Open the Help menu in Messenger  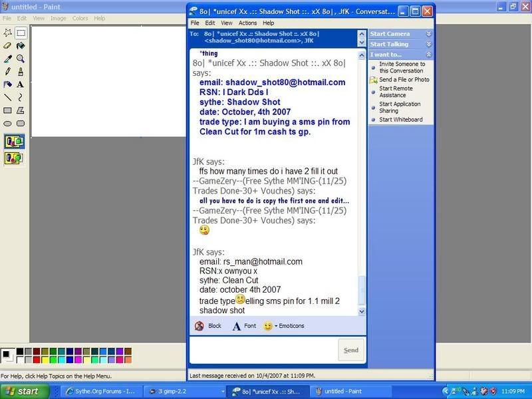(x=269, y=23)
